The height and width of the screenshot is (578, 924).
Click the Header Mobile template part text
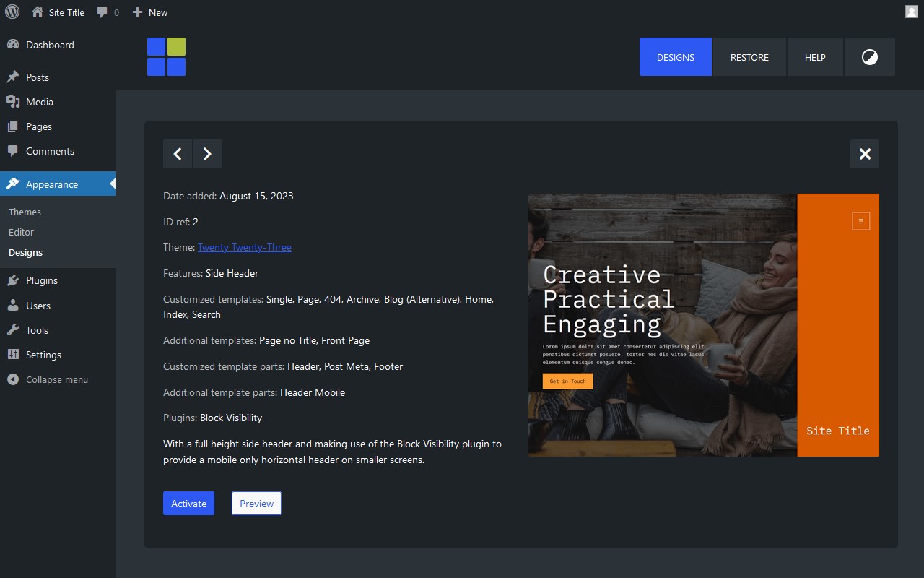[x=313, y=392]
